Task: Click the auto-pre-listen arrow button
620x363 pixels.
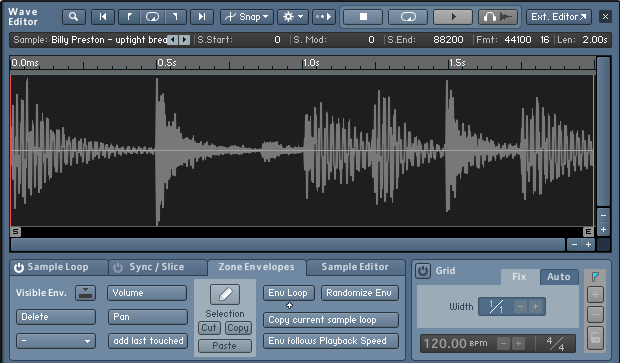Action: point(324,17)
